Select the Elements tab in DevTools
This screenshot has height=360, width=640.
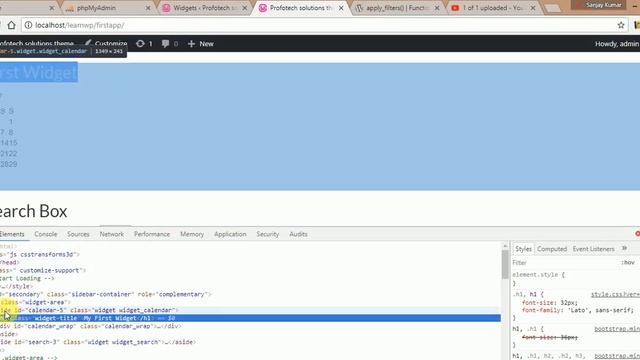tap(12, 234)
